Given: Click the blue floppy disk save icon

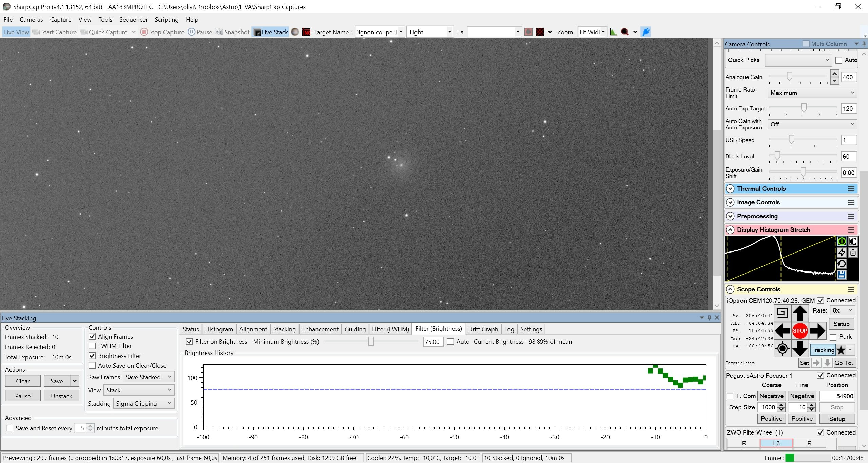Looking at the screenshot, I should 842,275.
